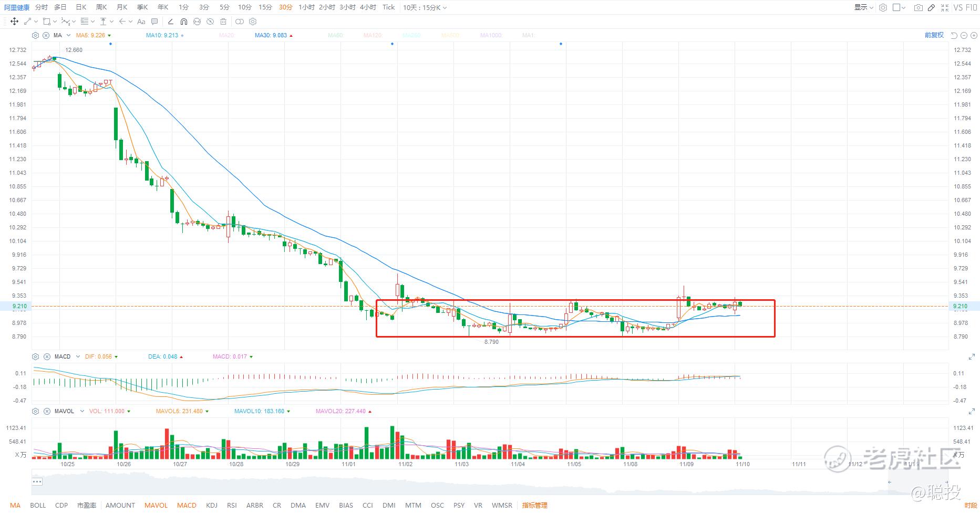This screenshot has width=980, height=515.
Task: Maximize the MAVOL sub-panel
Action: click(972, 412)
